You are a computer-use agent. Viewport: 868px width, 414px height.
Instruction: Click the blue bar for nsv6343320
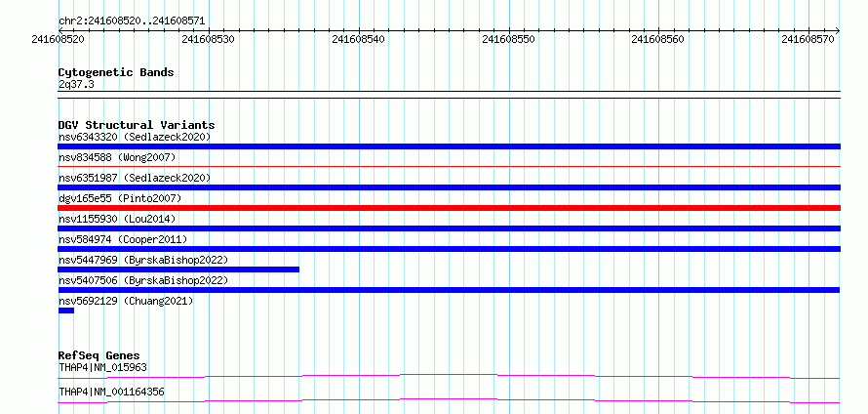tap(449, 146)
